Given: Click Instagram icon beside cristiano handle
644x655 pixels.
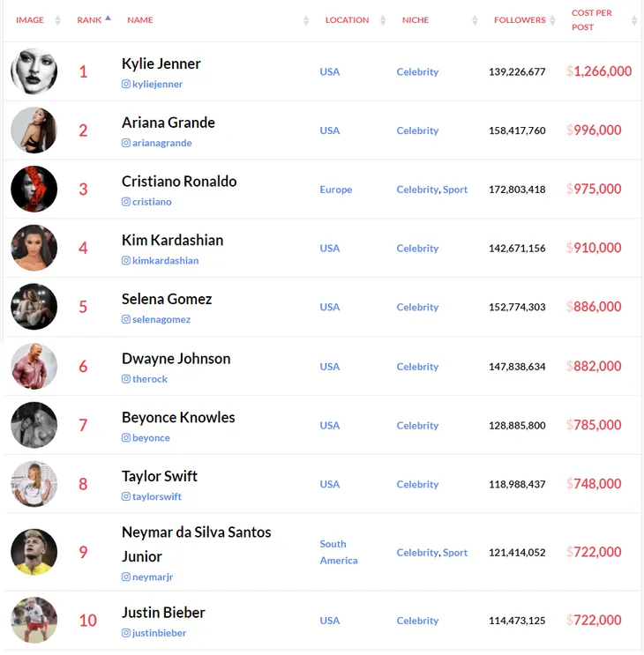Looking at the screenshot, I should 126,202.
